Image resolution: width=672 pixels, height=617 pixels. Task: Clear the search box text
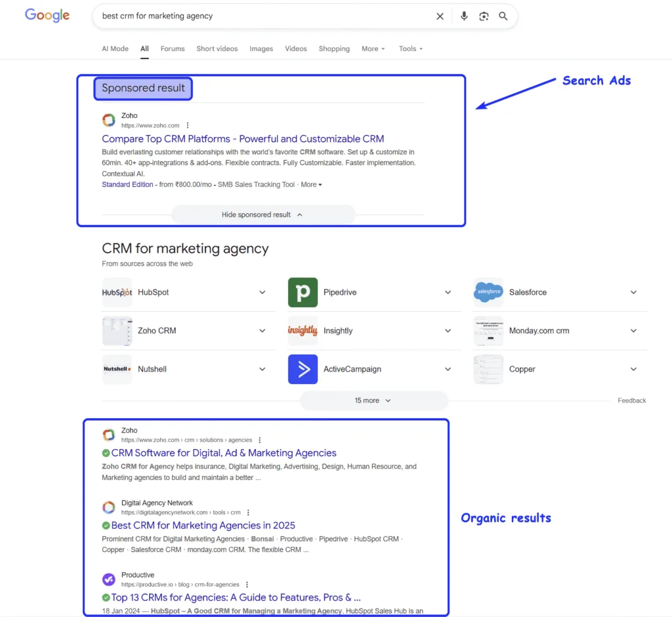point(440,16)
